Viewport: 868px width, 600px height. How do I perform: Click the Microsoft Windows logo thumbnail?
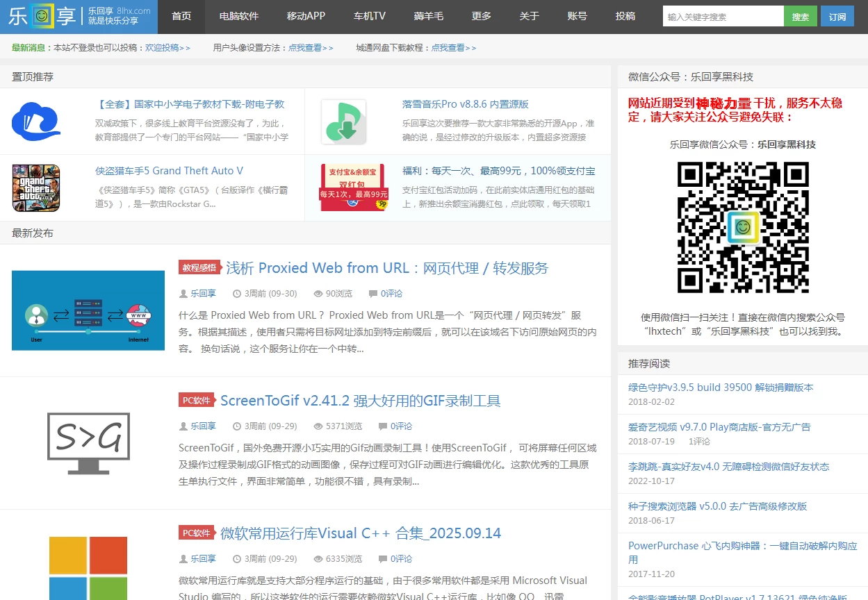pyautogui.click(x=88, y=567)
